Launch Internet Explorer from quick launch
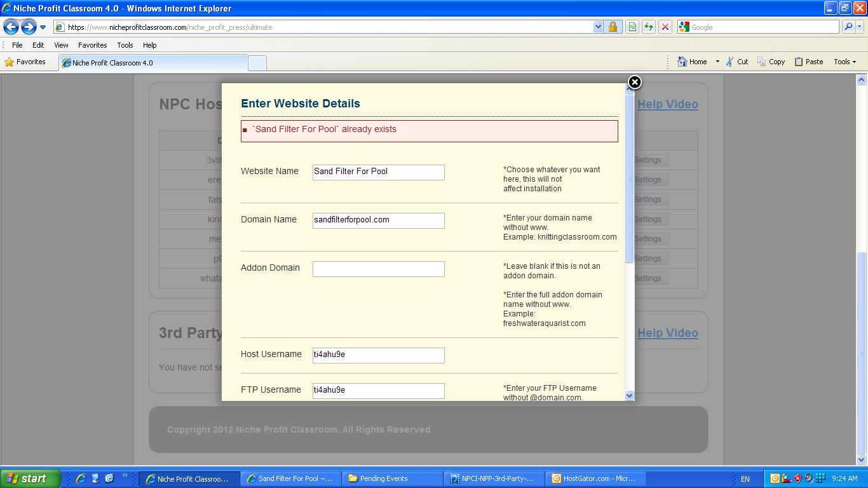This screenshot has height=488, width=868. coord(81,478)
